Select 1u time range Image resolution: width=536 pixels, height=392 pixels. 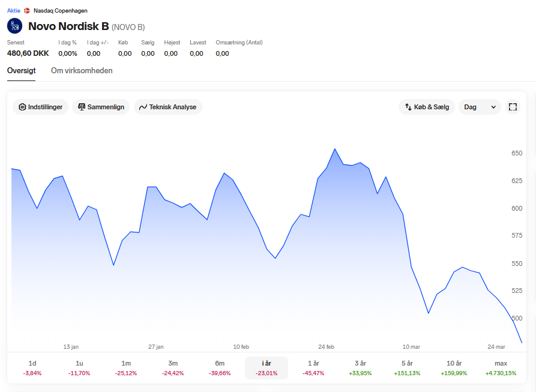click(x=79, y=368)
